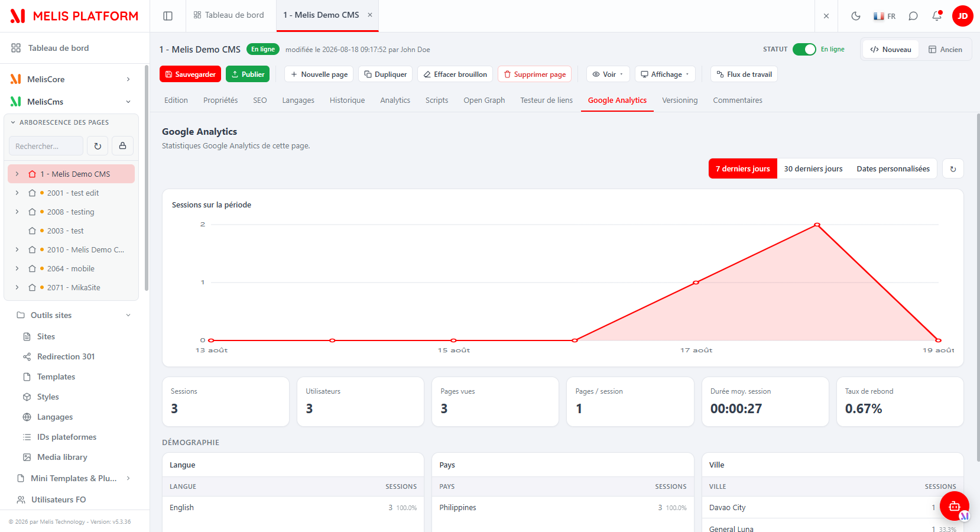Open the SEO tab
980x532 pixels.
click(260, 100)
